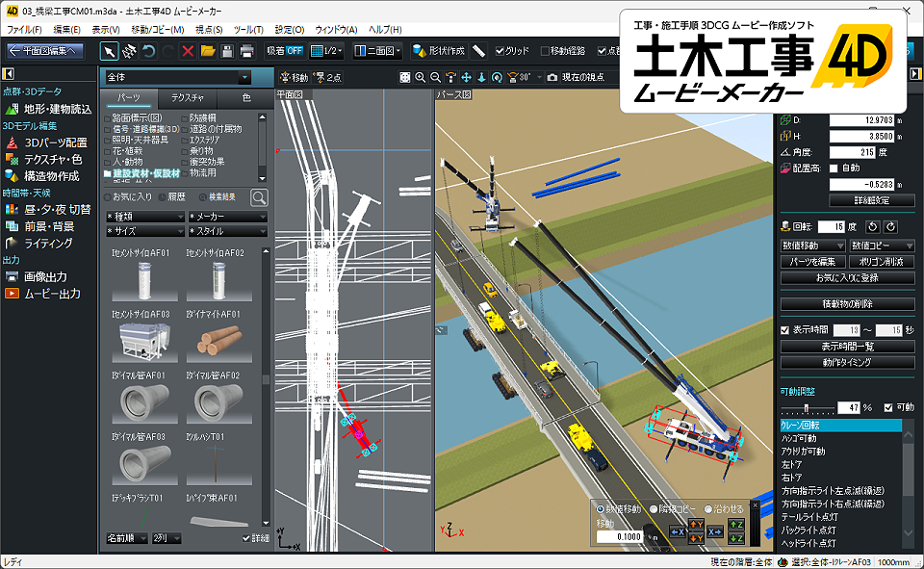The image size is (924, 569).
Task: Select the 階段コピー radio button
Action: pyautogui.click(x=654, y=508)
